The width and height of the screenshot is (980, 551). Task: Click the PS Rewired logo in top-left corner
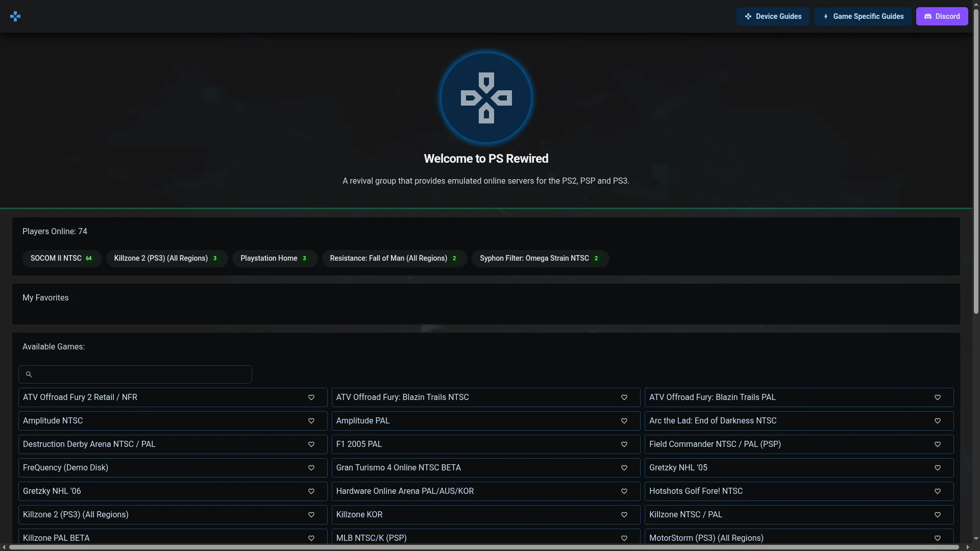pos(15,16)
